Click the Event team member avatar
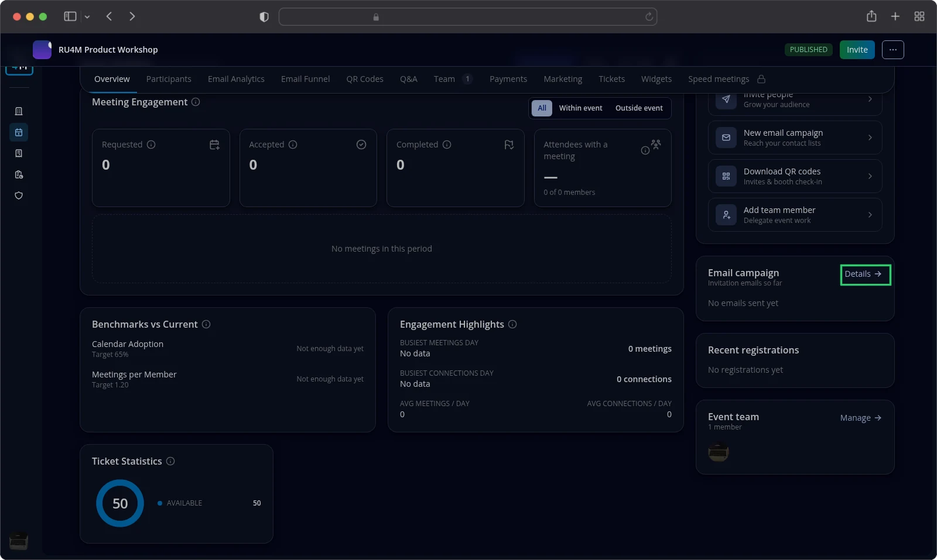Image resolution: width=937 pixels, height=560 pixels. tap(719, 452)
